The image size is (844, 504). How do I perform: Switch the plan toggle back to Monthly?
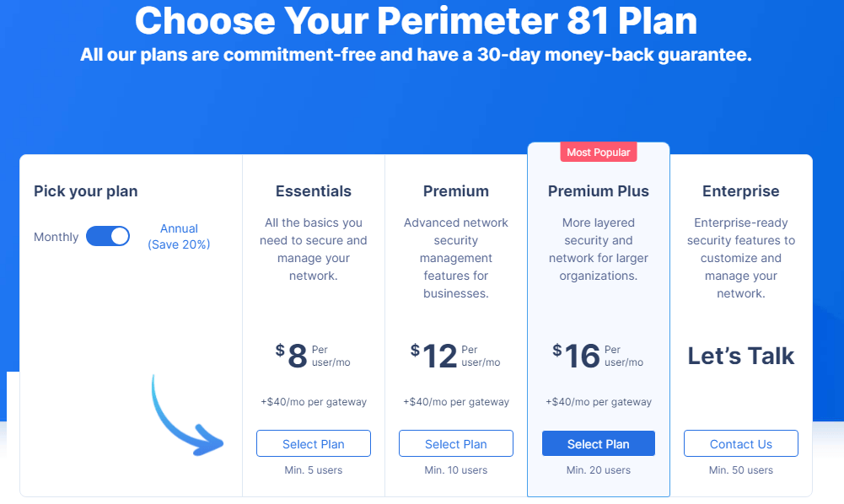click(108, 236)
